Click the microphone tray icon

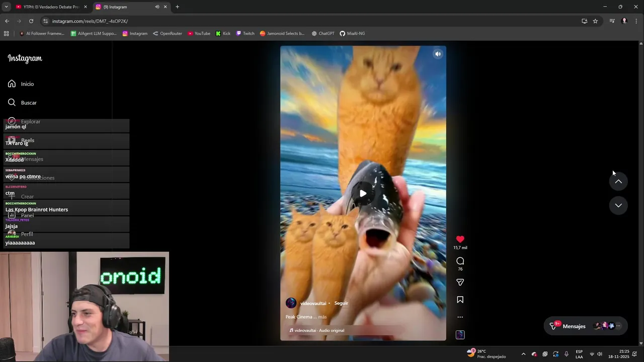[567, 354]
